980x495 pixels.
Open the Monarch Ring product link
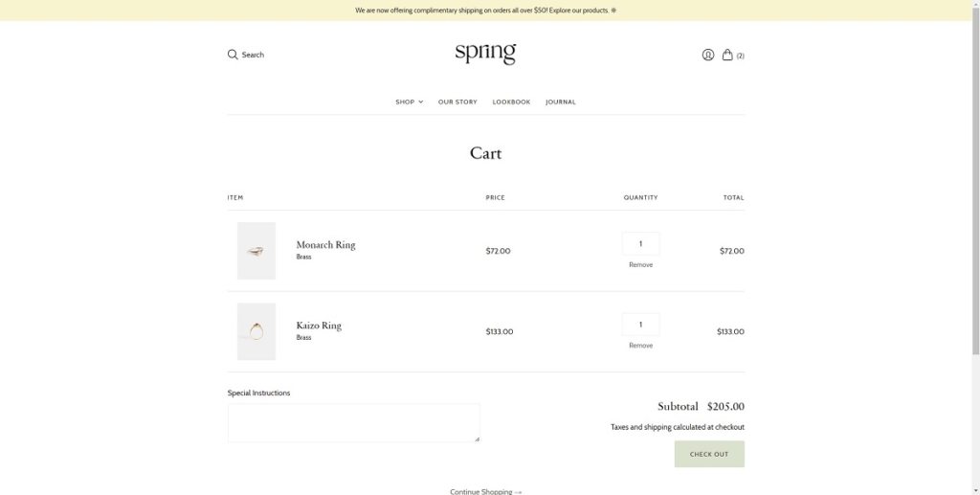click(325, 245)
